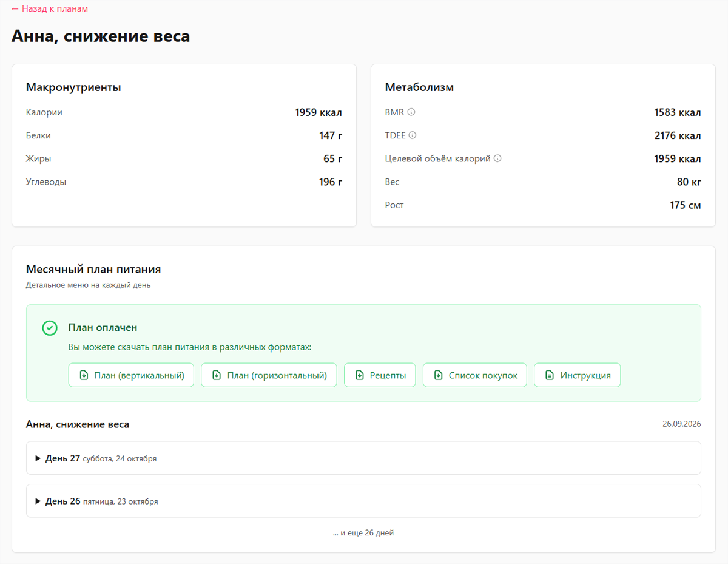Click the 'Детальное меню на каждый день' subtitle

(88, 285)
